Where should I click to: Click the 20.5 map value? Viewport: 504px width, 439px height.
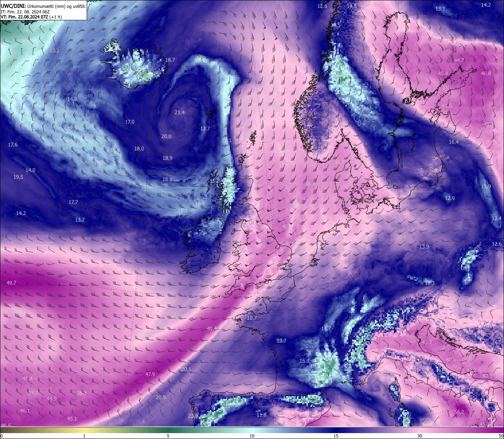[x=161, y=397]
